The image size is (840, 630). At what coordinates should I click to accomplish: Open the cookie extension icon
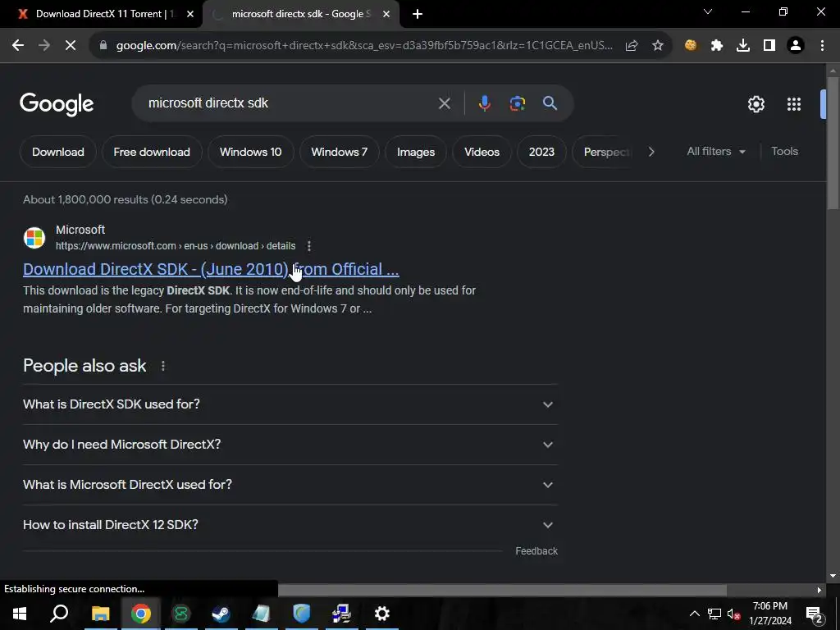pos(691,46)
